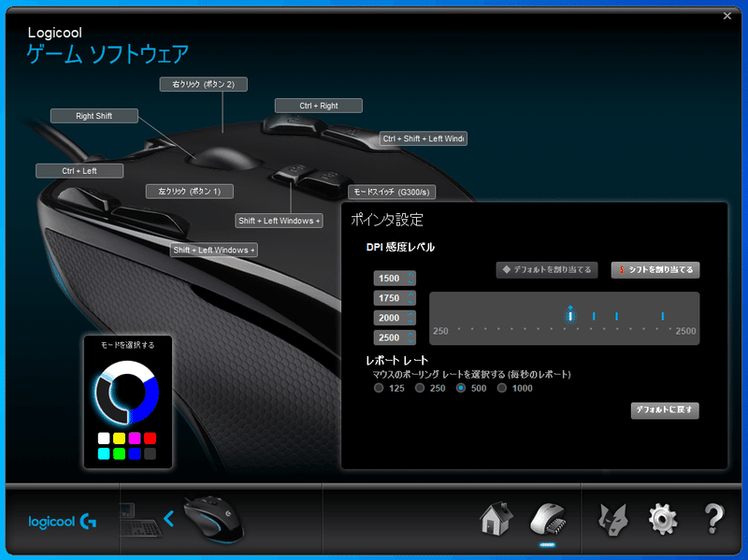Click the Ctrl + Right button label
Screen dimensions: 748x560
pos(319,106)
